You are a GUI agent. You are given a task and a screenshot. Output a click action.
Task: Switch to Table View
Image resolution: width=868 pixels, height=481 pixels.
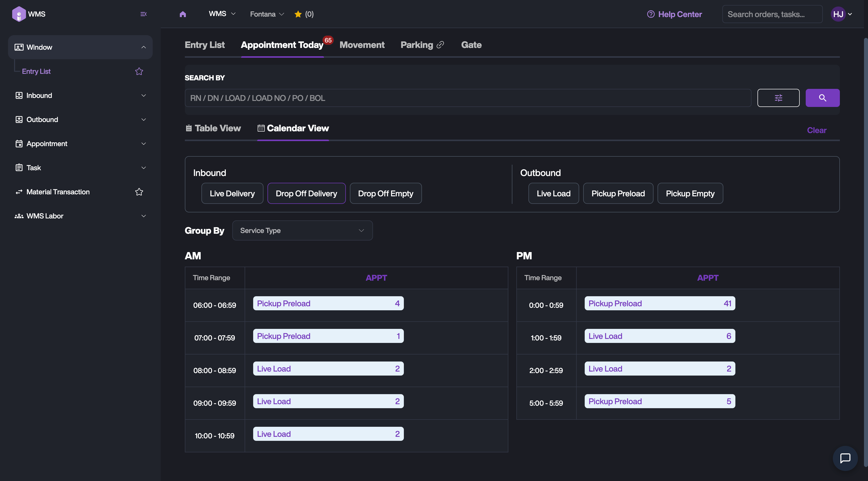tap(213, 128)
